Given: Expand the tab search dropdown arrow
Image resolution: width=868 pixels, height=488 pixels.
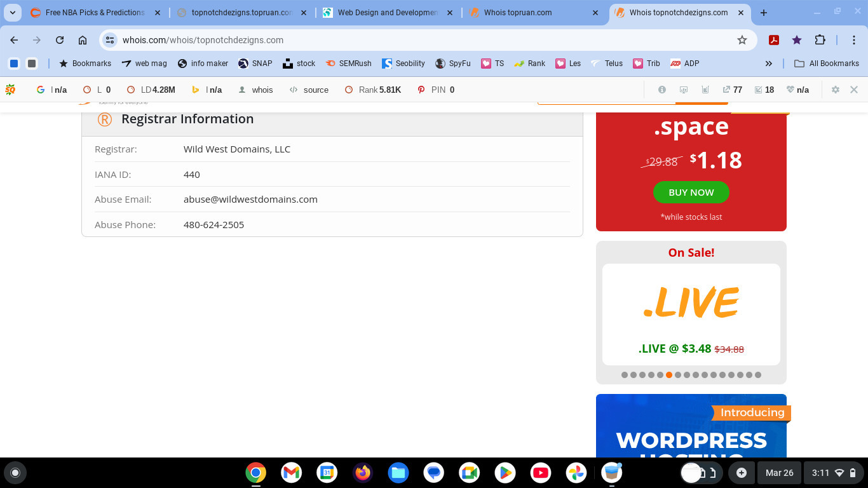Looking at the screenshot, I should pos(13,13).
